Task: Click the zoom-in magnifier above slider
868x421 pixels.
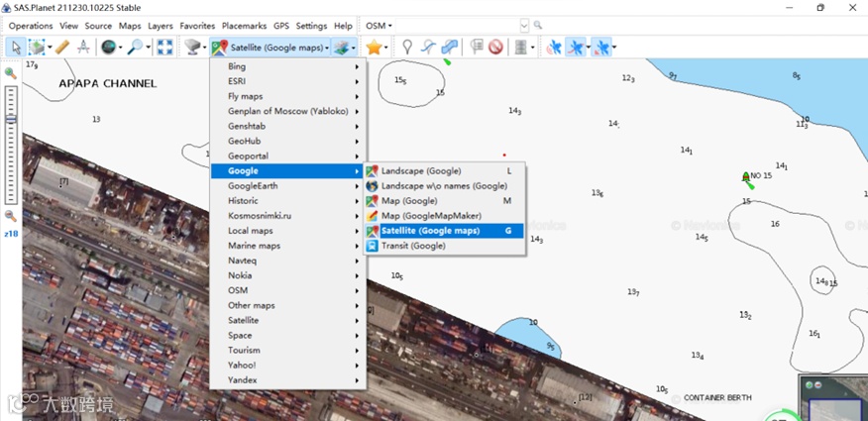Action: 10,73
